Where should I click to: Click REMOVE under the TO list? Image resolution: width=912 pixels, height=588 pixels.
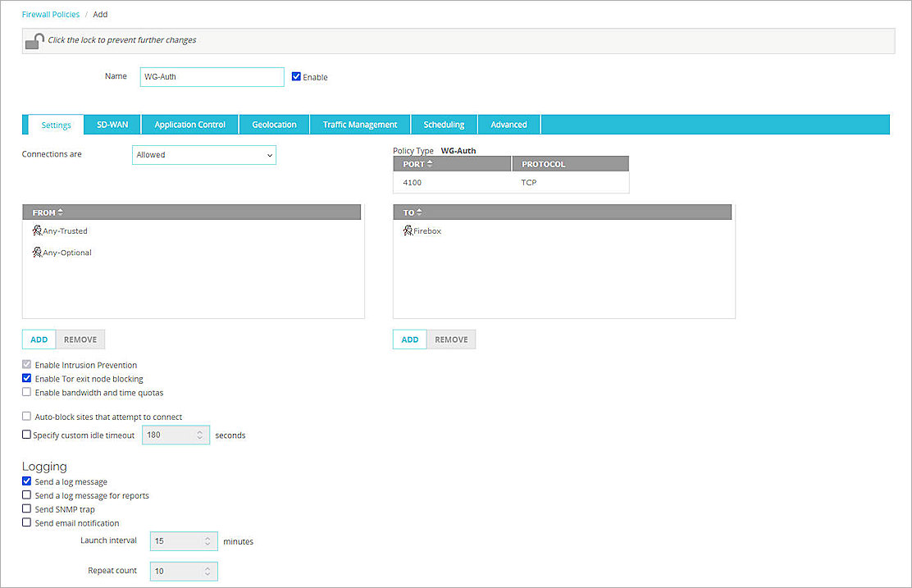451,339
